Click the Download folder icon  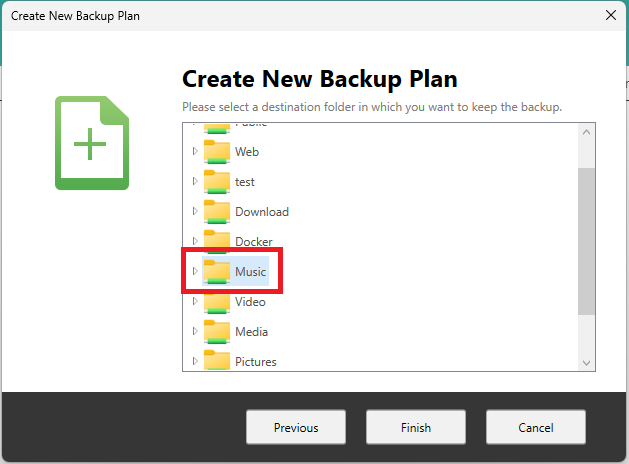tap(217, 212)
